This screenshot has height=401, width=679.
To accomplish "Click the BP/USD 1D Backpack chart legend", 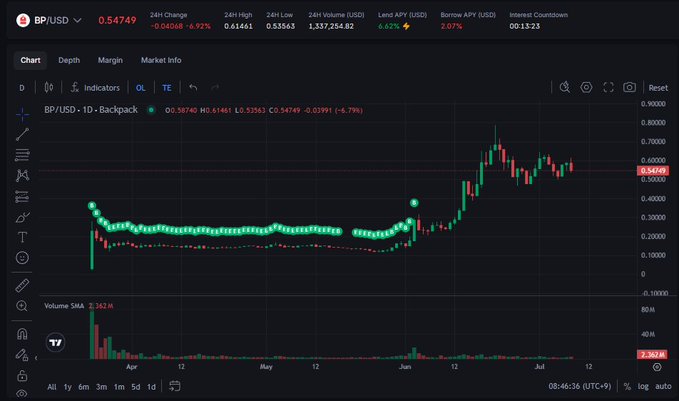I will [91, 110].
